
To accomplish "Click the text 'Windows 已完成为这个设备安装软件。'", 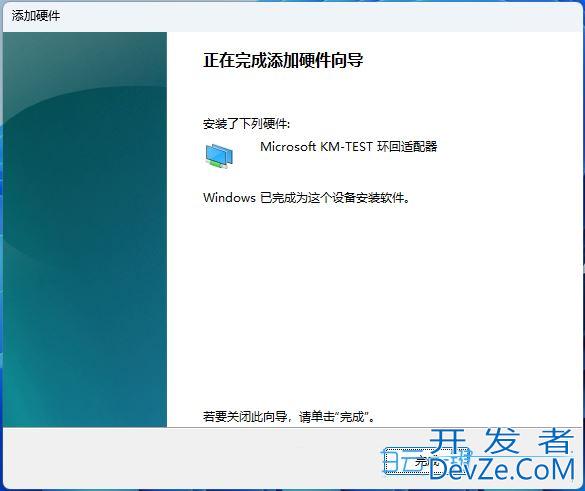I will (306, 197).
